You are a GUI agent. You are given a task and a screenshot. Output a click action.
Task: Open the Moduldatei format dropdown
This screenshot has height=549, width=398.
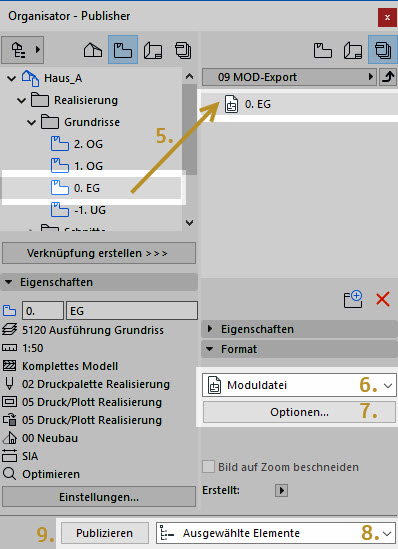[299, 385]
